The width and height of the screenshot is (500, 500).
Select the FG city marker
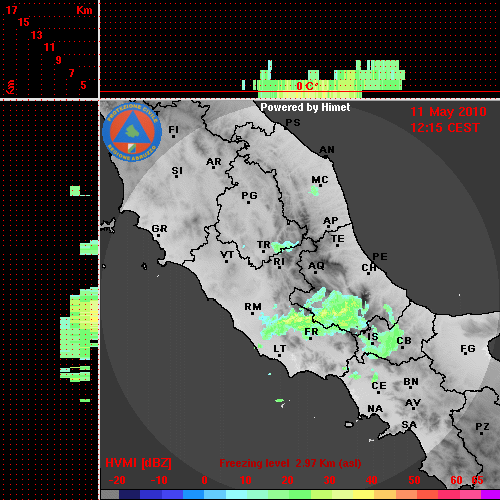point(468,350)
